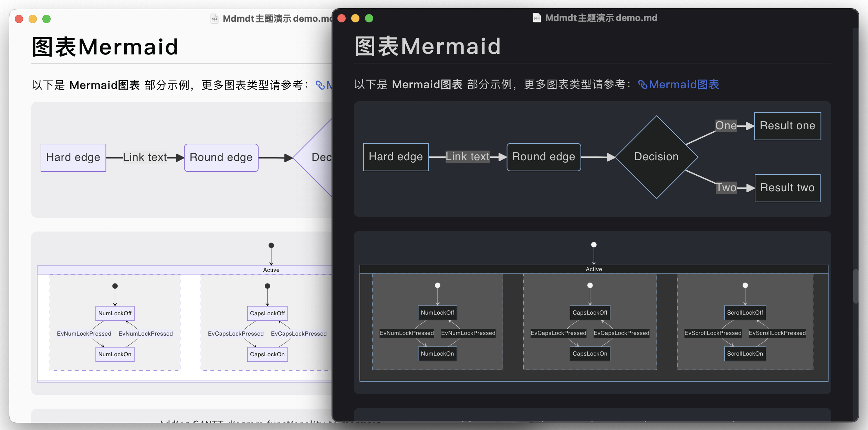Click NumLockOn state in light window
This screenshot has height=430, width=868.
tap(115, 354)
